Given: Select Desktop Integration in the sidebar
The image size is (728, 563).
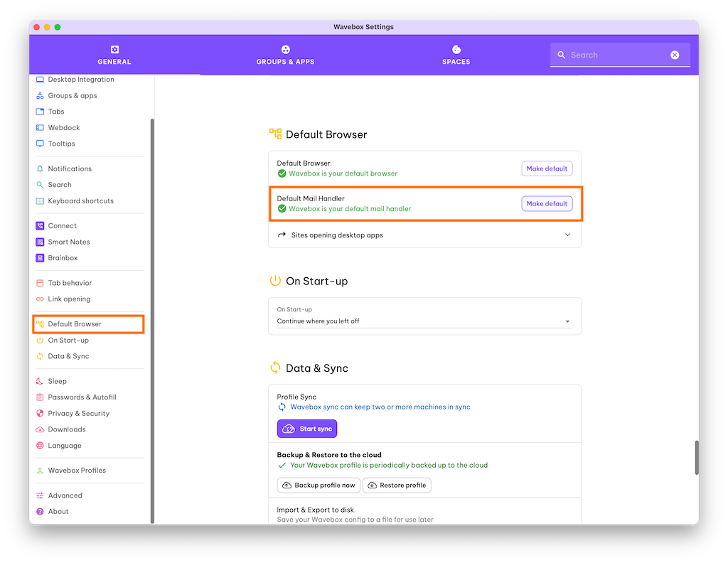Looking at the screenshot, I should [x=81, y=80].
